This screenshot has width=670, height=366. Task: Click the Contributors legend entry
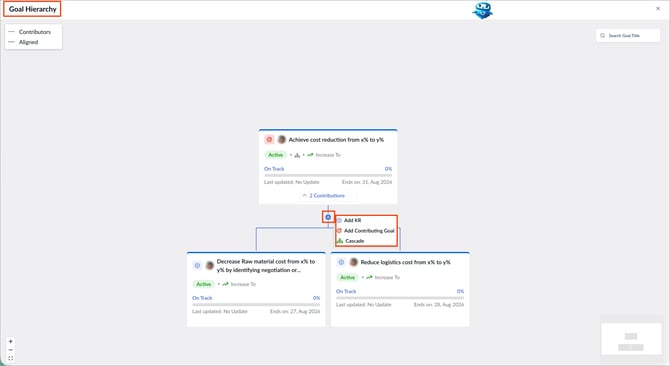(x=29, y=32)
